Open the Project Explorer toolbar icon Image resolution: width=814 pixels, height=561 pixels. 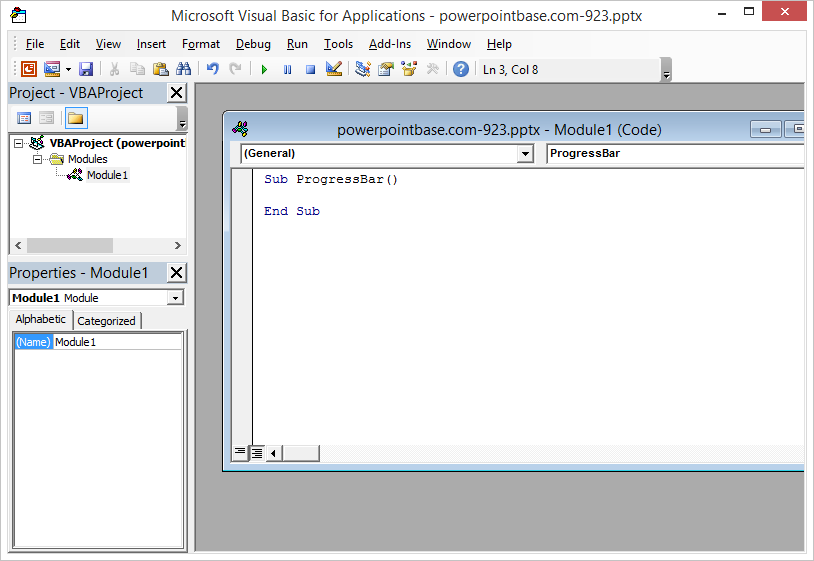tap(362, 69)
